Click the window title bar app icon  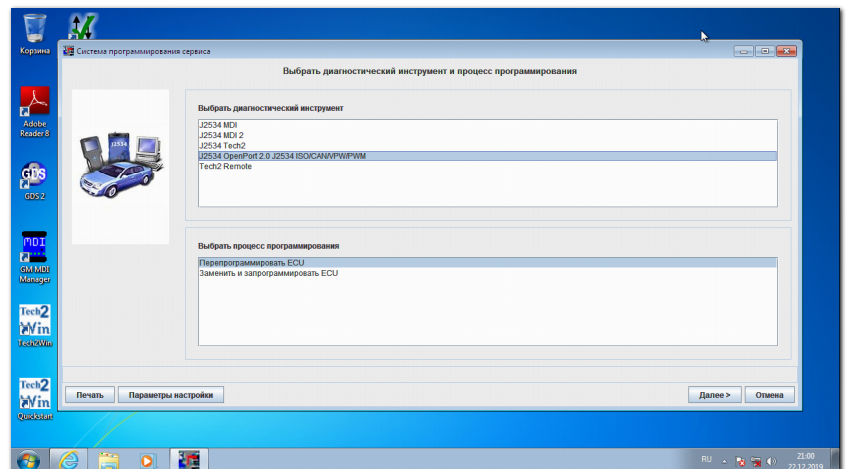tap(69, 51)
